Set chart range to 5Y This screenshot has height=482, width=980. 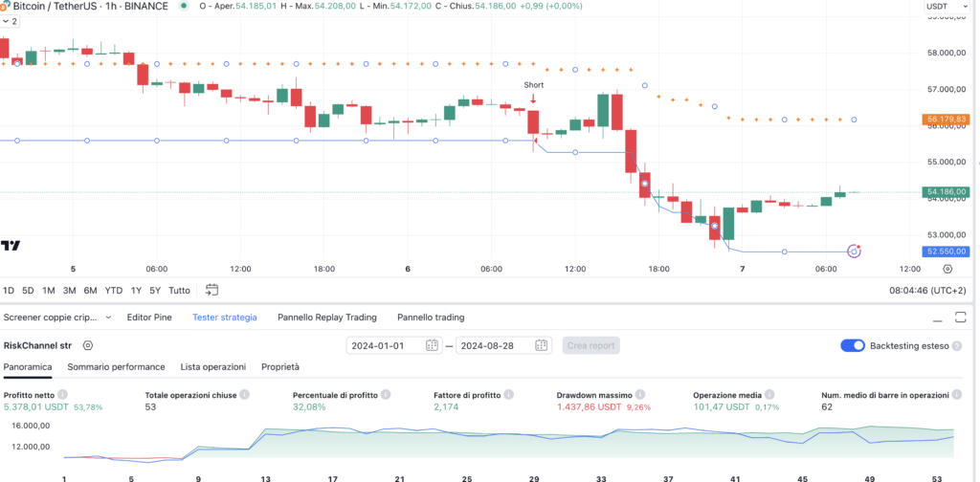(155, 291)
